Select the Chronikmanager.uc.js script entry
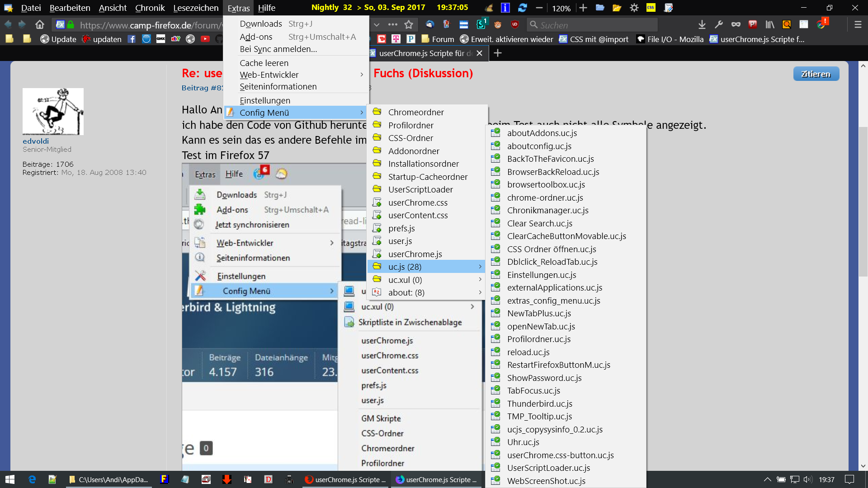This screenshot has height=488, width=868. point(547,210)
